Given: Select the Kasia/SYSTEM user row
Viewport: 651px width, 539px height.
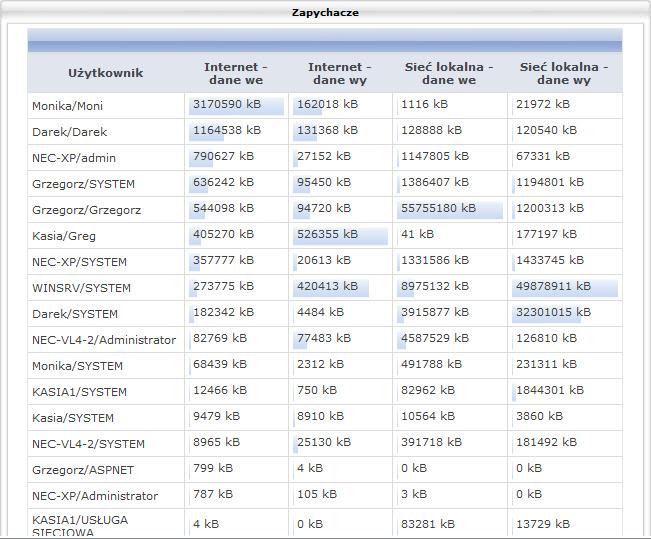Looking at the screenshot, I should point(325,418).
